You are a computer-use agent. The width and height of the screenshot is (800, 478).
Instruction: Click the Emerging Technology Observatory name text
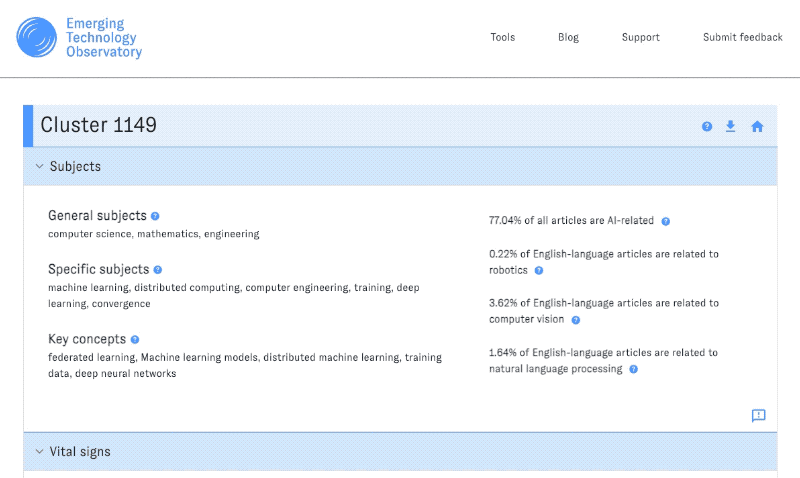pos(103,38)
